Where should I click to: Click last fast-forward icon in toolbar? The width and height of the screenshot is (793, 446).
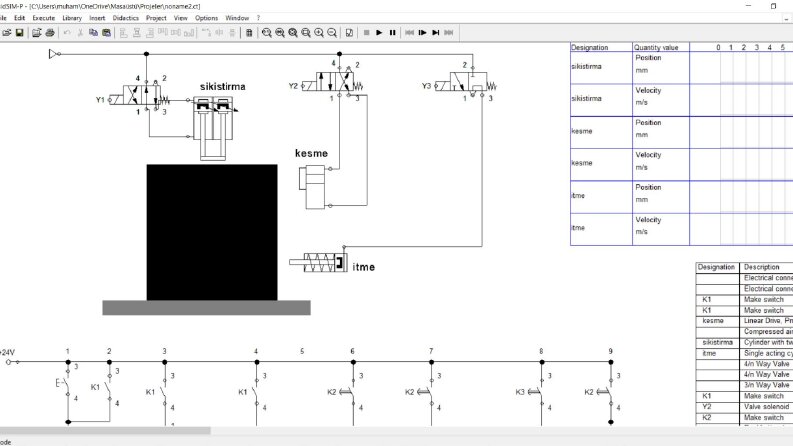point(449,32)
